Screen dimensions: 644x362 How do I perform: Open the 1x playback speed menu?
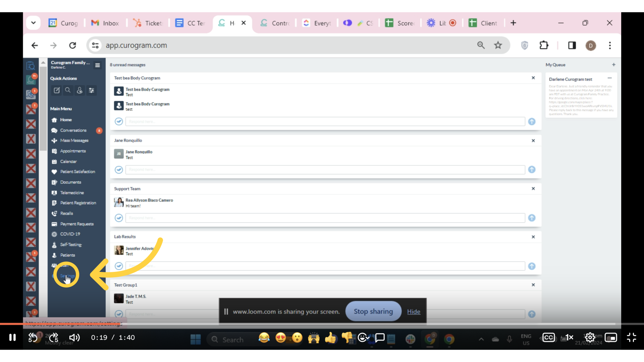point(569,337)
